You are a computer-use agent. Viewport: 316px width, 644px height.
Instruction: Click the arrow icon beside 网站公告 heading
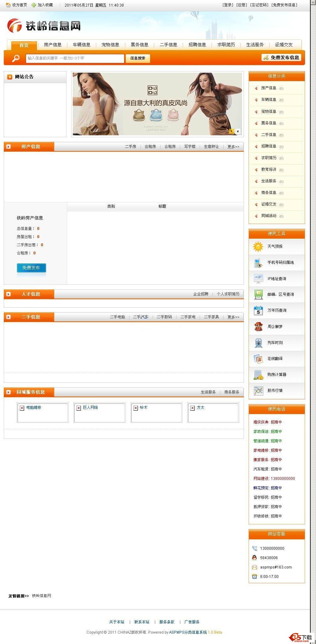click(x=10, y=77)
